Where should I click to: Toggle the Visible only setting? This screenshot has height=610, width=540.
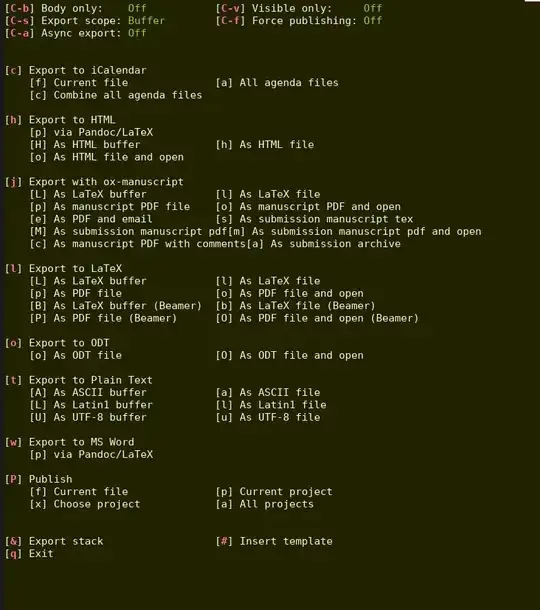click(x=299, y=8)
